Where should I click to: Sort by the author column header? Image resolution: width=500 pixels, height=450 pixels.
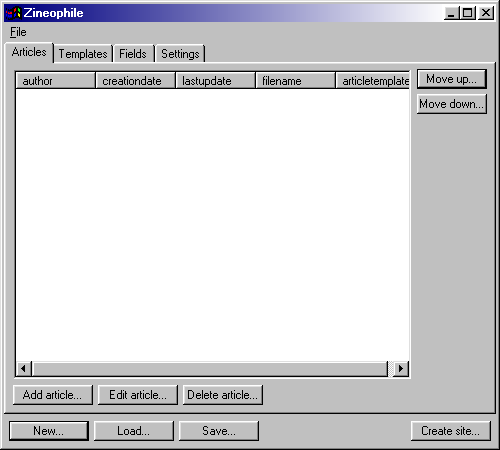pos(55,81)
